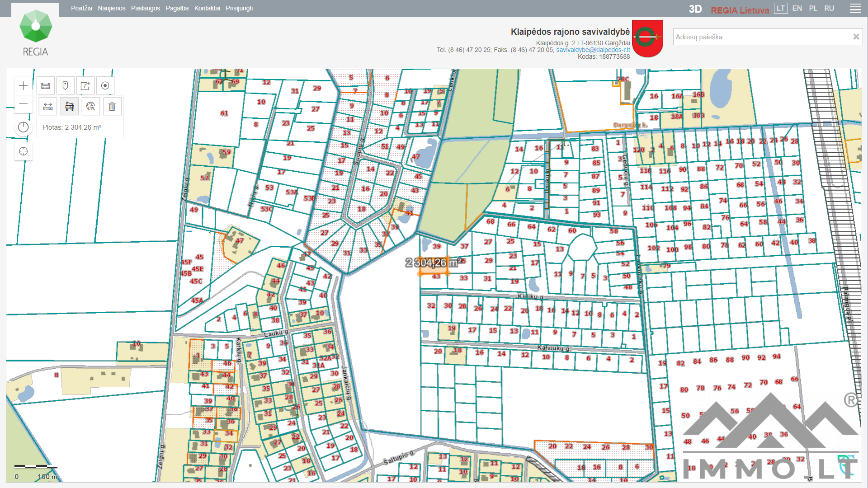The width and height of the screenshot is (868, 488).
Task: Open the Kontaktai page
Action: [207, 8]
